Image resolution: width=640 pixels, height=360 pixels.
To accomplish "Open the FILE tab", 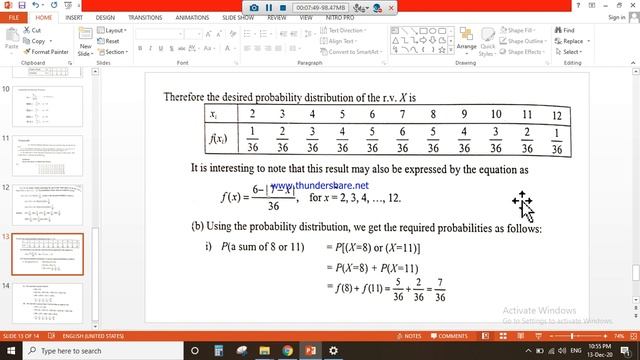I will click(x=13, y=18).
